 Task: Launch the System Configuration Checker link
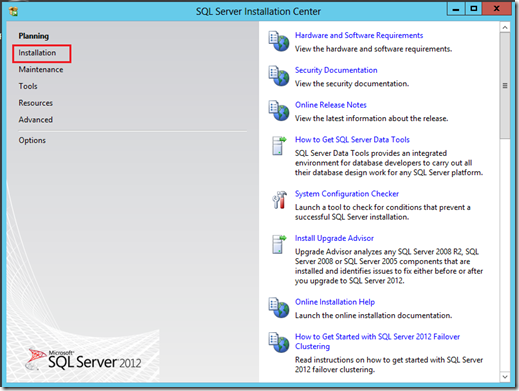(x=347, y=194)
